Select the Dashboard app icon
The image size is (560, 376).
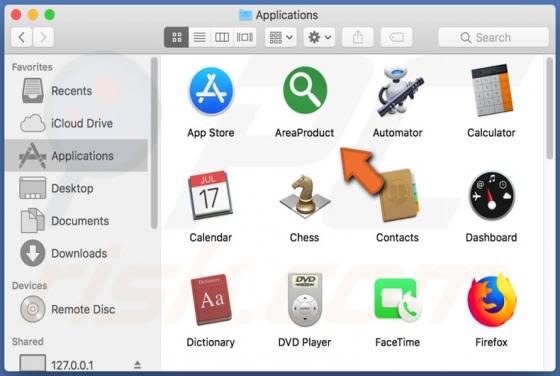[x=491, y=196]
